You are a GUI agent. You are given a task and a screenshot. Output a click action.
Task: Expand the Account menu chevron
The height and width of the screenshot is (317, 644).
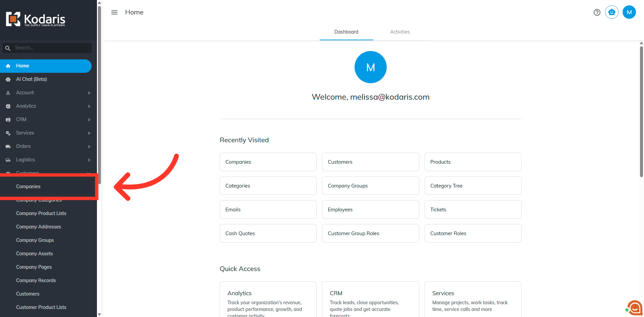89,93
